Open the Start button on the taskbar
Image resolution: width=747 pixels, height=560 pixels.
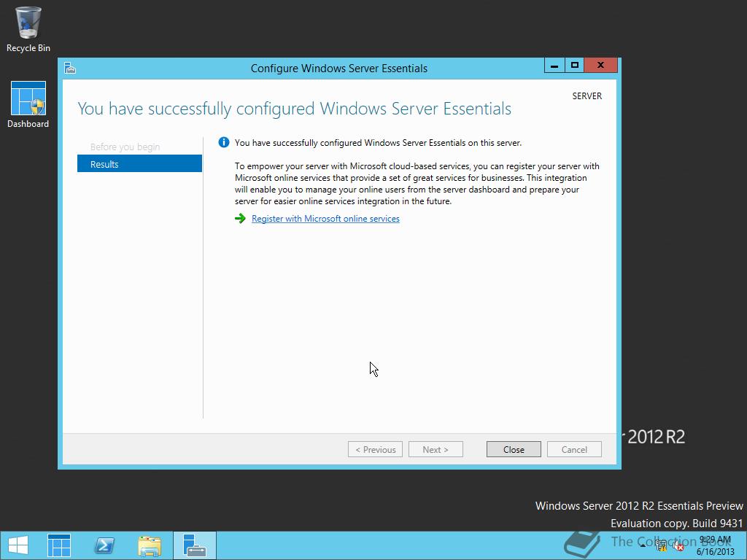(18, 545)
